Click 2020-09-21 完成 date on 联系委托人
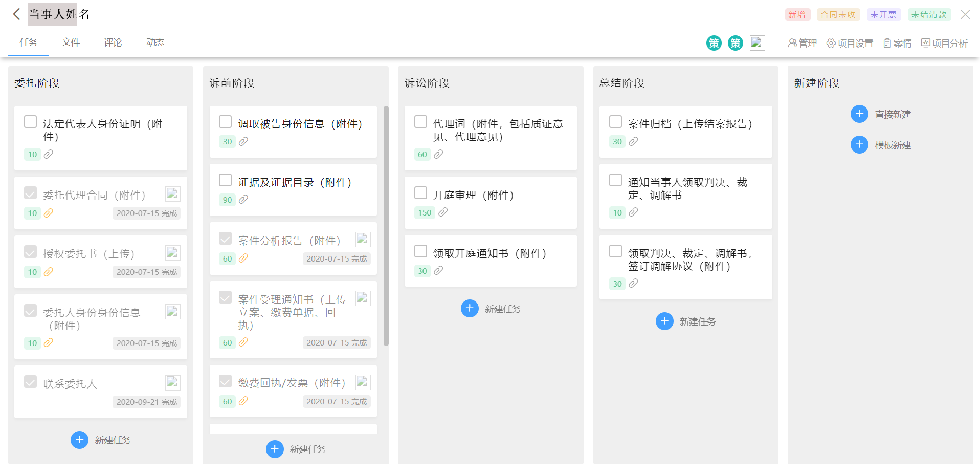Viewport: 980px width, 474px height. coord(147,402)
